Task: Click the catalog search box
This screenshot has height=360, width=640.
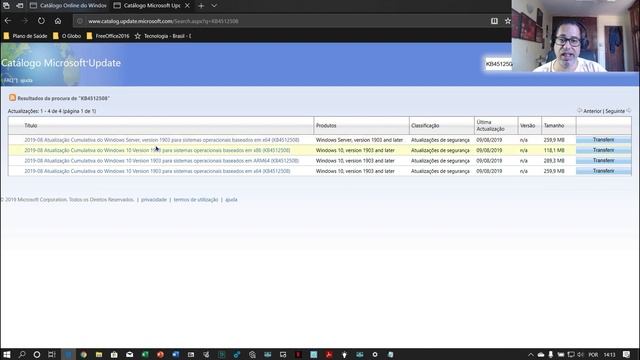Action: [x=498, y=64]
